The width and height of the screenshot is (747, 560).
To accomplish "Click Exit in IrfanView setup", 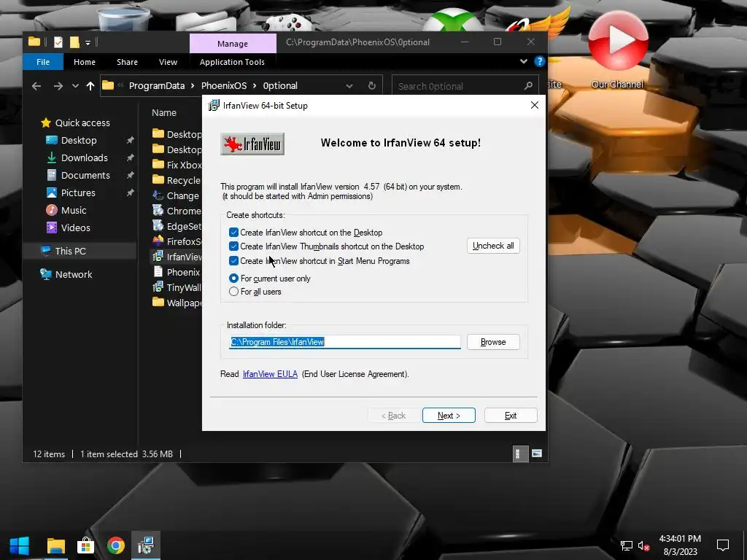I will 511,415.
